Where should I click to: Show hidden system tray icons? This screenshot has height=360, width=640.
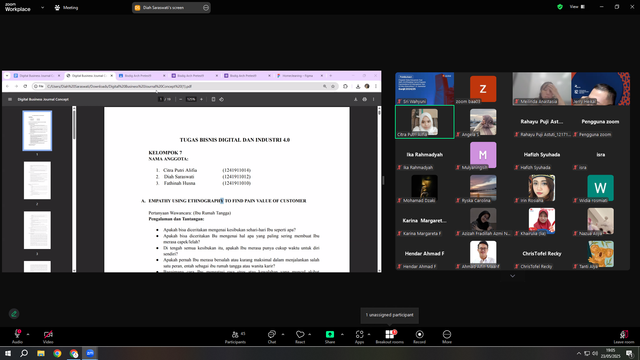pos(578,353)
